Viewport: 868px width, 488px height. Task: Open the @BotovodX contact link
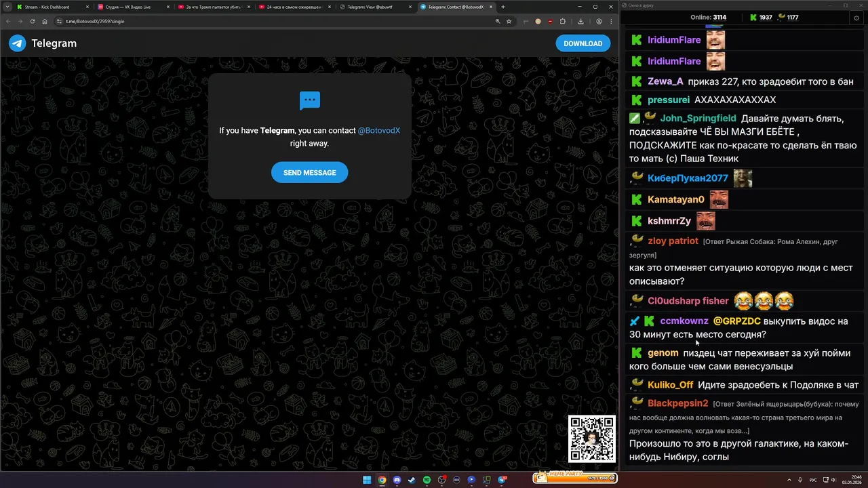pos(379,130)
